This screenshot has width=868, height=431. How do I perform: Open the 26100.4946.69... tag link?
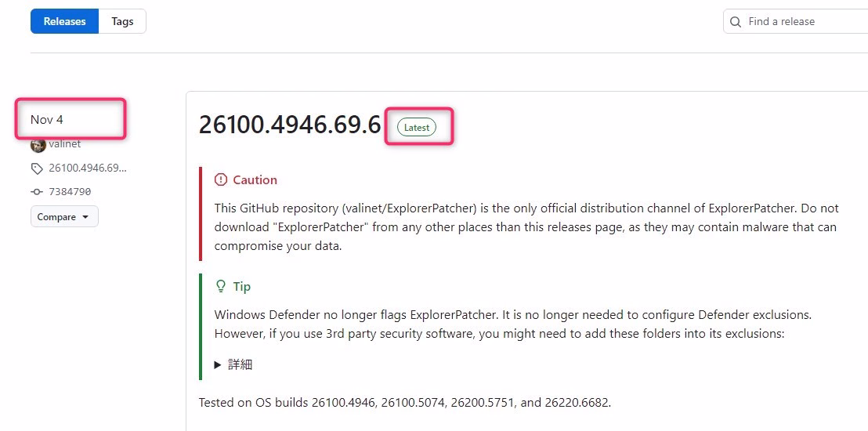click(x=87, y=168)
